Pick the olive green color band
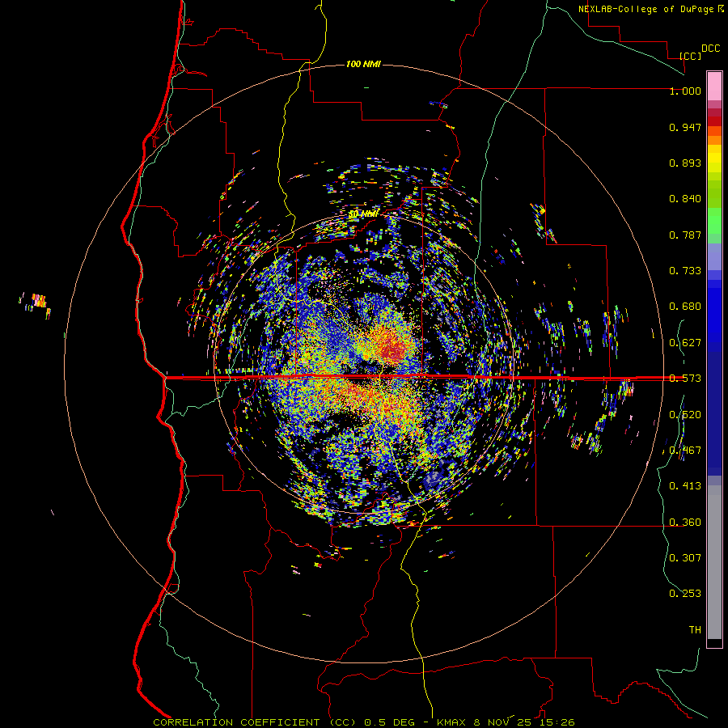Viewport: 728px width, 728px height. coord(714,194)
